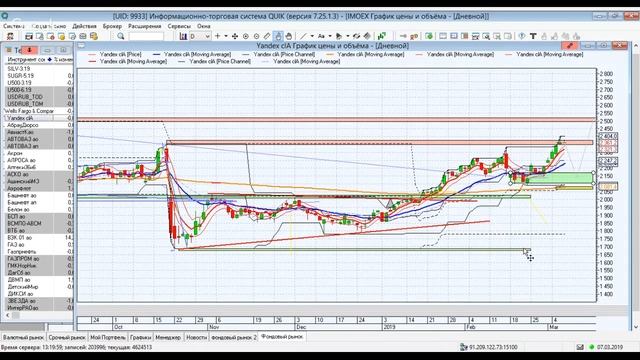
Task: Select the diagonal trend line tool
Action: click(x=303, y=36)
